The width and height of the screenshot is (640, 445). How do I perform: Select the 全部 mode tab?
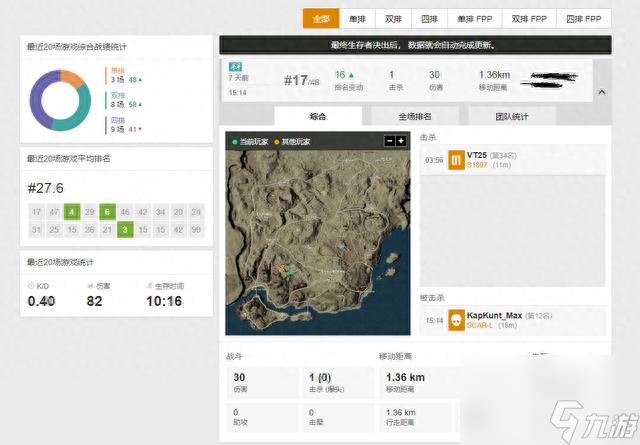coord(321,19)
